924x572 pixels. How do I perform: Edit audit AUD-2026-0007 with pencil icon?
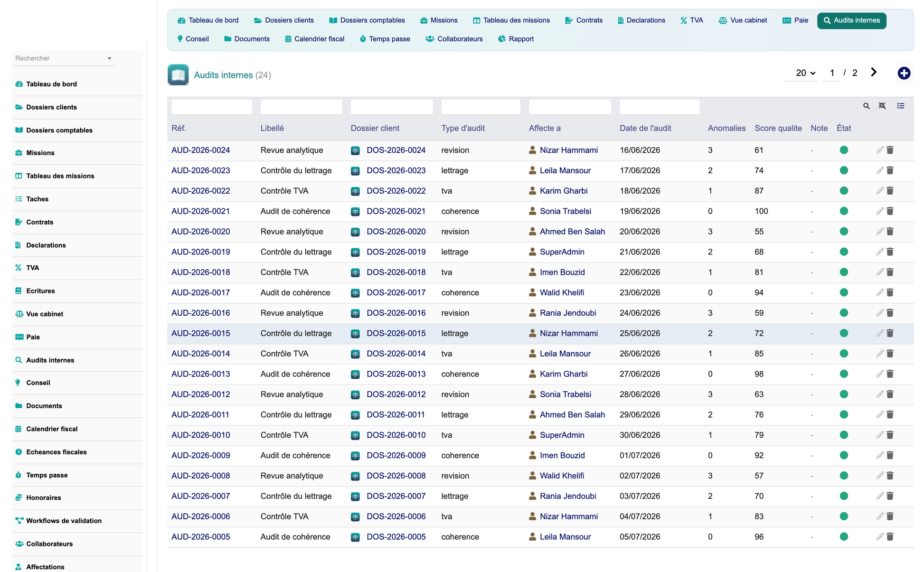879,496
